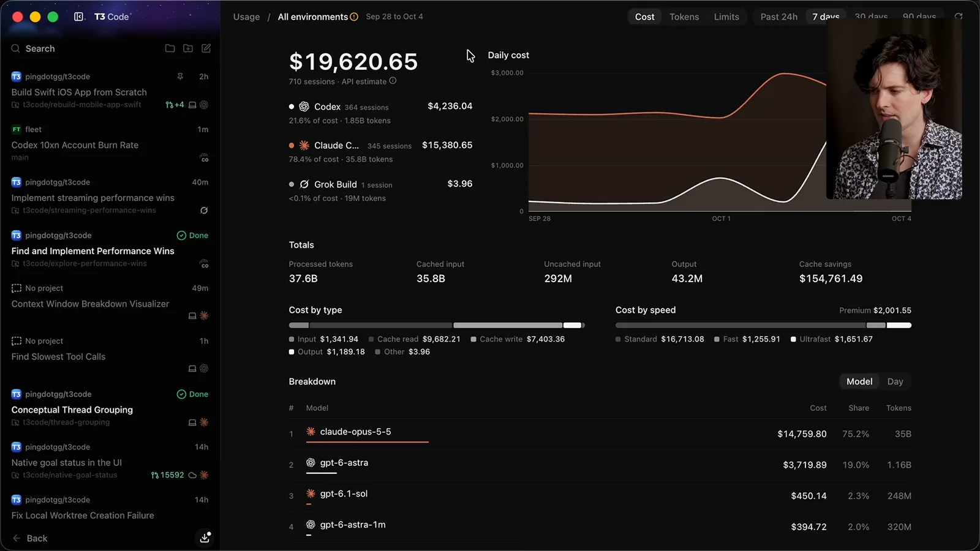Click laptop icon on Conceptual Thread Grouping

(192, 422)
